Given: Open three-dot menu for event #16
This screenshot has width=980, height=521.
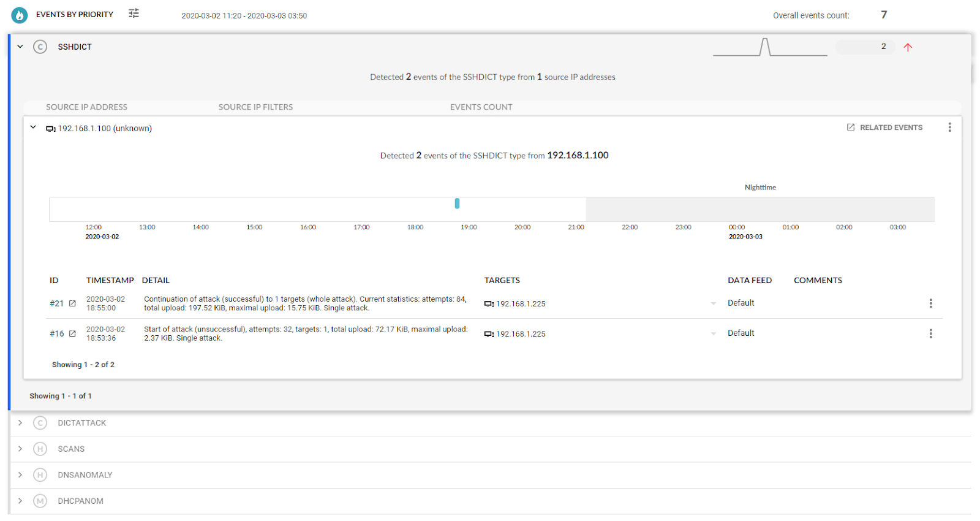Looking at the screenshot, I should [x=930, y=333].
